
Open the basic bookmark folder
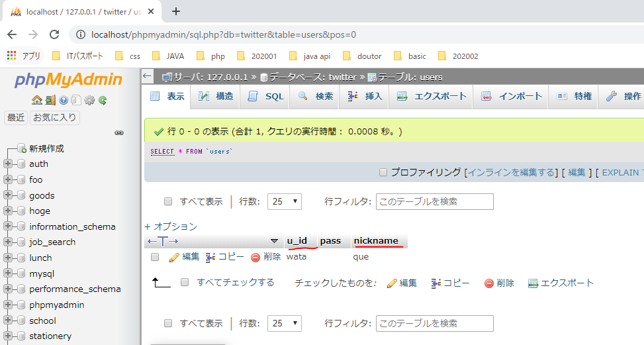pos(410,56)
